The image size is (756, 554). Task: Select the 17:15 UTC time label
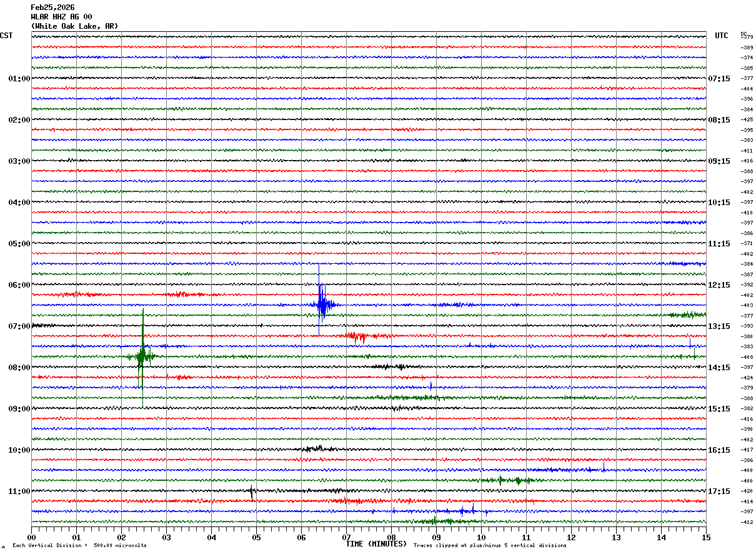click(719, 491)
